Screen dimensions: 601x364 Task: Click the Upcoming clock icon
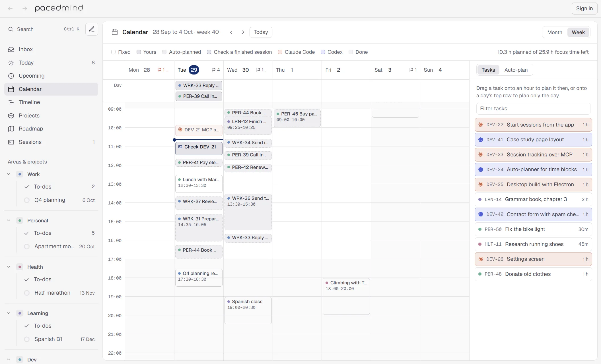click(x=11, y=76)
